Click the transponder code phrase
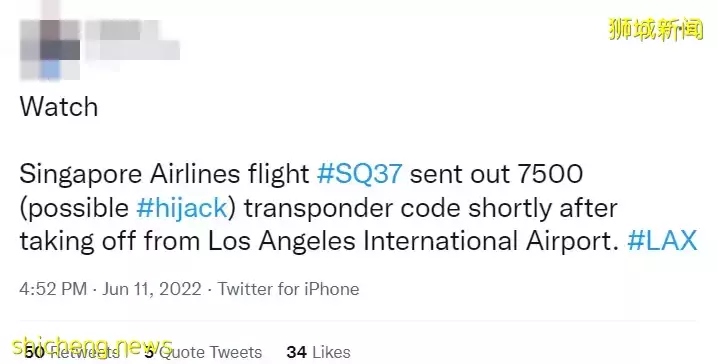717x364 pixels. (x=352, y=208)
